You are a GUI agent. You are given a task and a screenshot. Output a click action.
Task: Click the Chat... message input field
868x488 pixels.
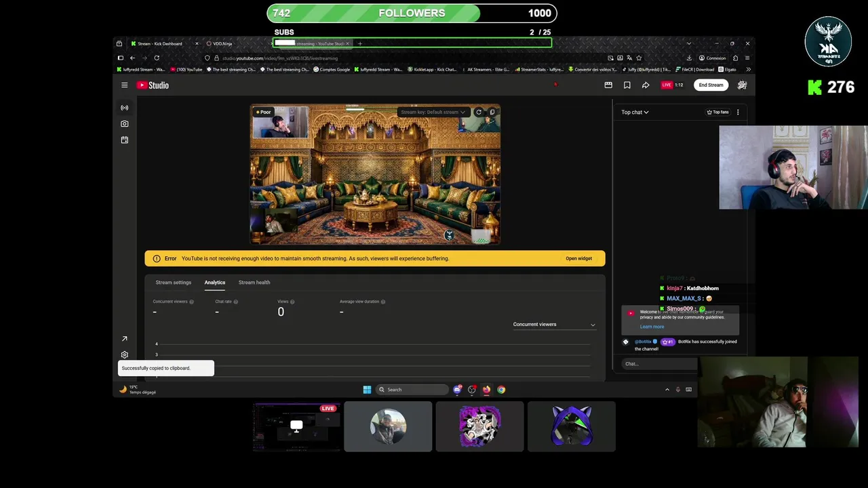[659, 364]
